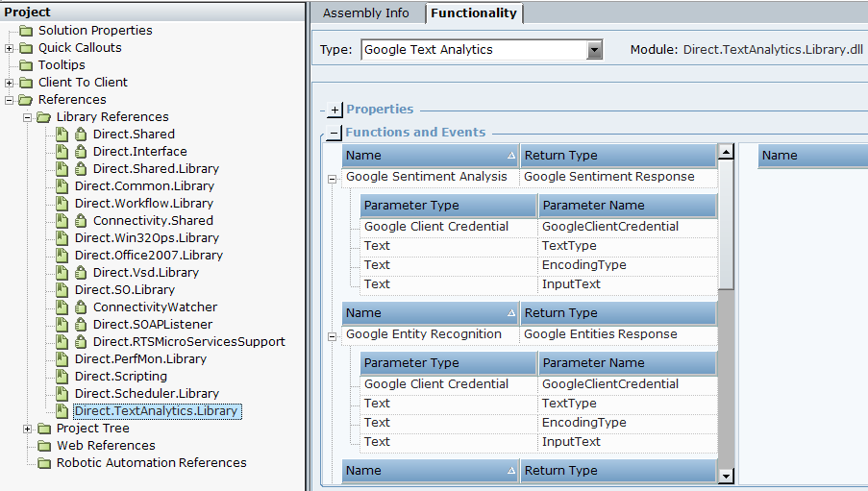Click the Direct.SOAPListener library icon
Image resolution: width=868 pixels, height=491 pixels.
click(62, 325)
